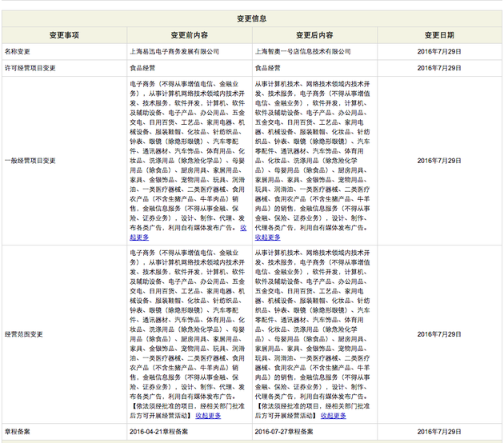
Task: Click the 收起更多 link in 一般经营项目变更 before column
Action: tap(139, 237)
